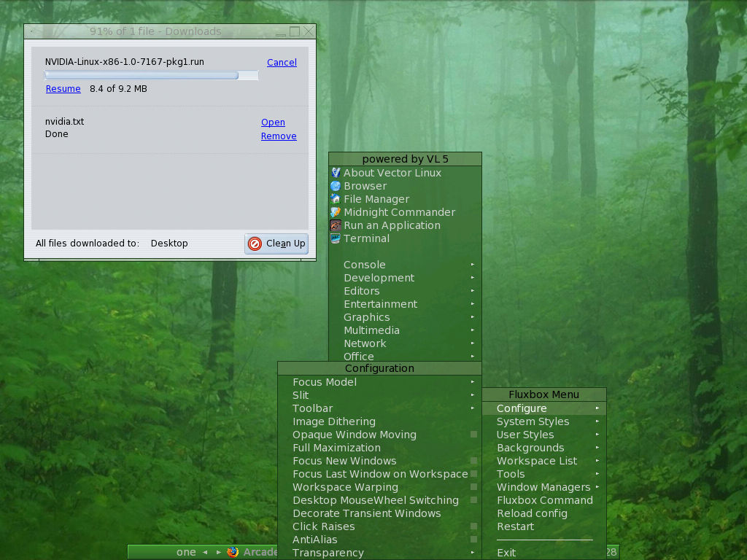Image resolution: width=747 pixels, height=560 pixels.
Task: Expand the Workspace List submenu arrow
Action: tap(597, 461)
